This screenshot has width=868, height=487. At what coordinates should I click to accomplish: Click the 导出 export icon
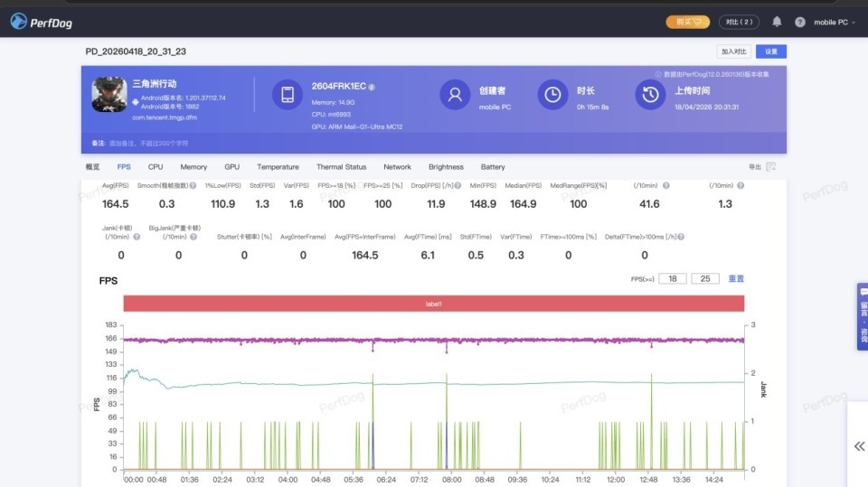click(770, 167)
